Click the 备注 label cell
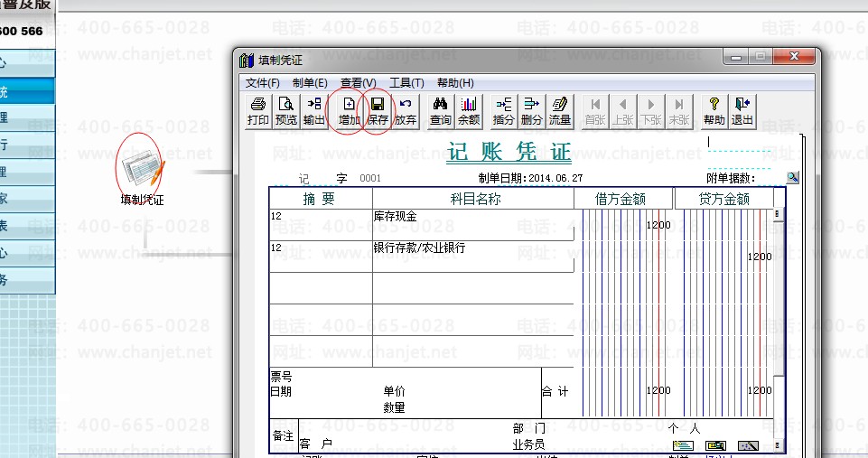The image size is (868, 458). tap(283, 435)
